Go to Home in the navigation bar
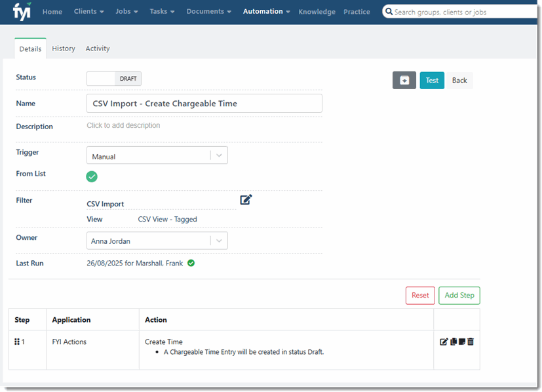 click(52, 12)
